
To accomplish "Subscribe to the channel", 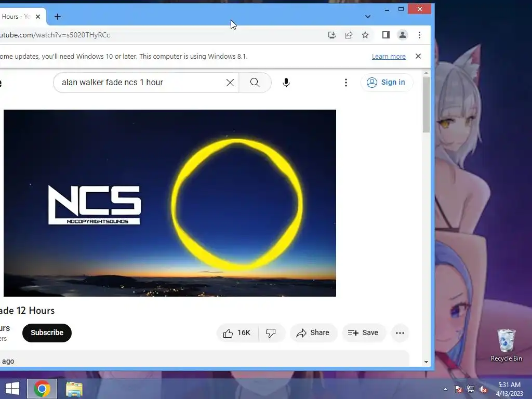I will coord(47,333).
